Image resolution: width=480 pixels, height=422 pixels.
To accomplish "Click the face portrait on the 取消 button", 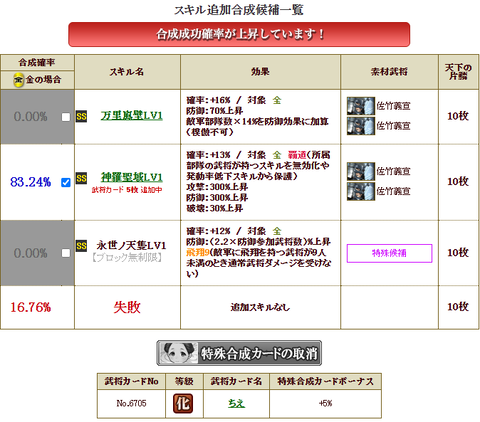I will [x=178, y=353].
